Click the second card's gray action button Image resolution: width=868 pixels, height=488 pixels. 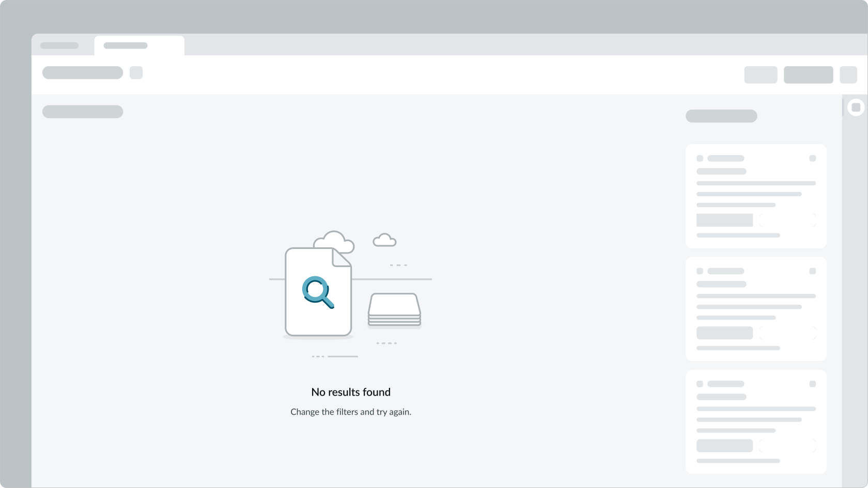(724, 333)
